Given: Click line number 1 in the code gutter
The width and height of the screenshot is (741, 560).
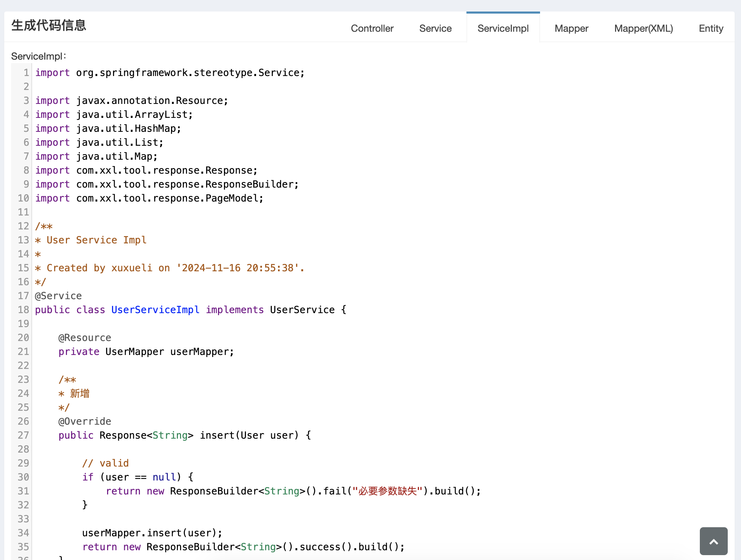Looking at the screenshot, I should 25,73.
